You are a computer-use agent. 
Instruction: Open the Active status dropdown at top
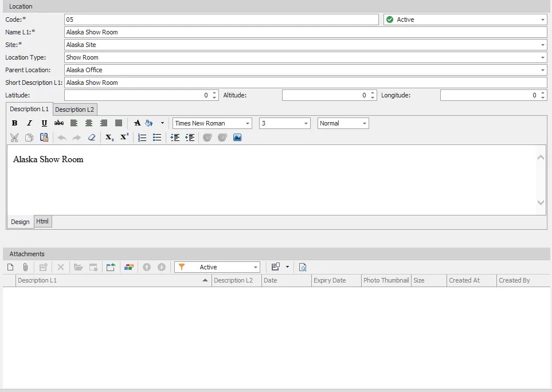(543, 19)
